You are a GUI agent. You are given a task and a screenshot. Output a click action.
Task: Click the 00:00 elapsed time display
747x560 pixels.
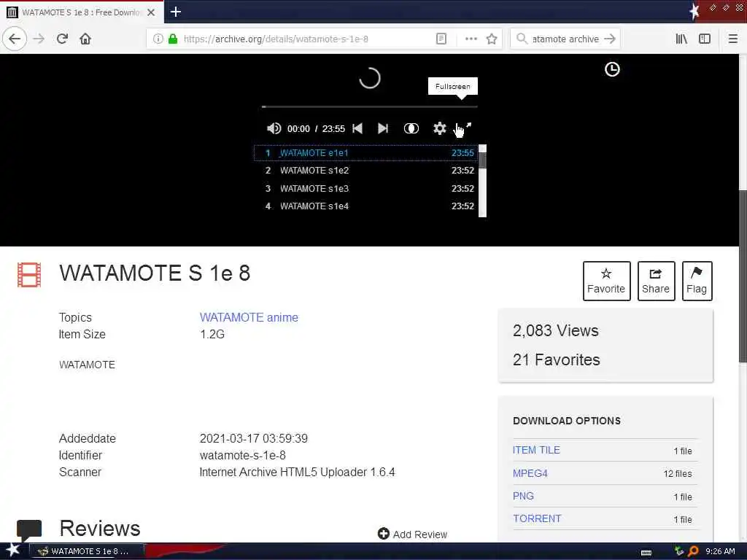[x=298, y=129]
